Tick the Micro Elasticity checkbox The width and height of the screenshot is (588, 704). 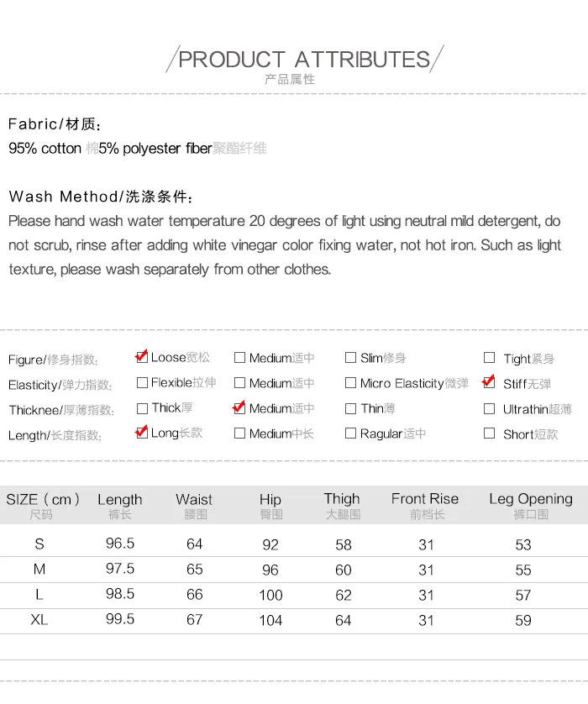(x=350, y=383)
